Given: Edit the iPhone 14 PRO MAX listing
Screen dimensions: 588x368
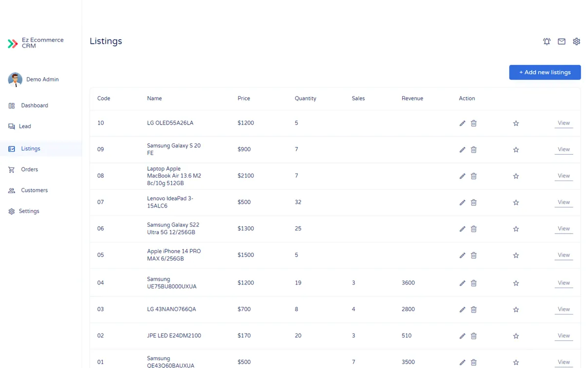Looking at the screenshot, I should click(462, 256).
